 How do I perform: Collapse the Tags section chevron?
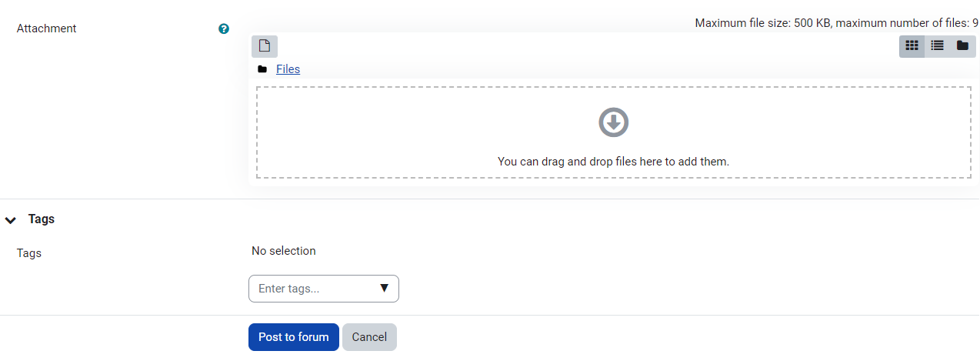coord(11,219)
